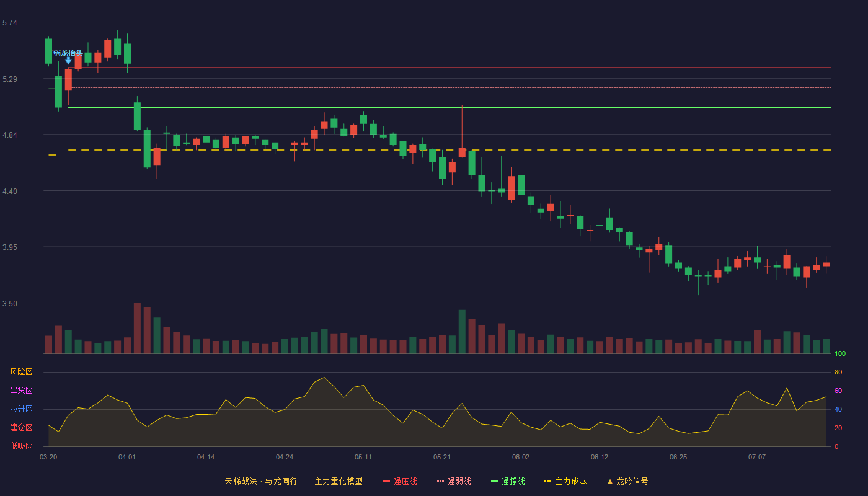Image resolution: width=868 pixels, height=496 pixels.
Task: Toggle the 强弱线 legend entry
Action: (454, 481)
